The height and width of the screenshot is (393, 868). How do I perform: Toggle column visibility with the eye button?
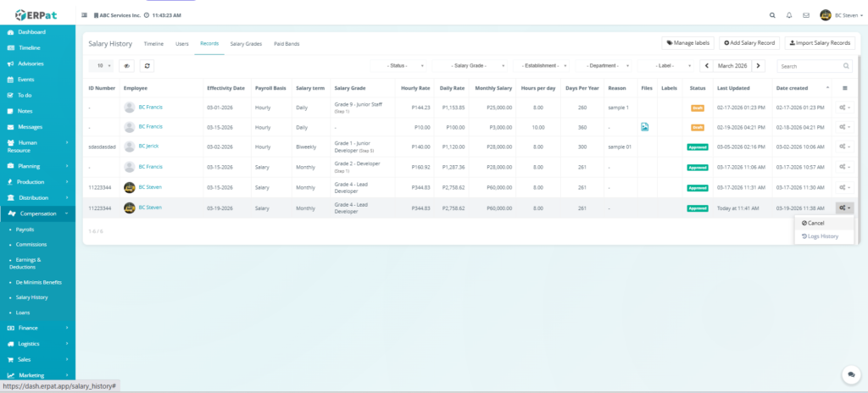126,65
